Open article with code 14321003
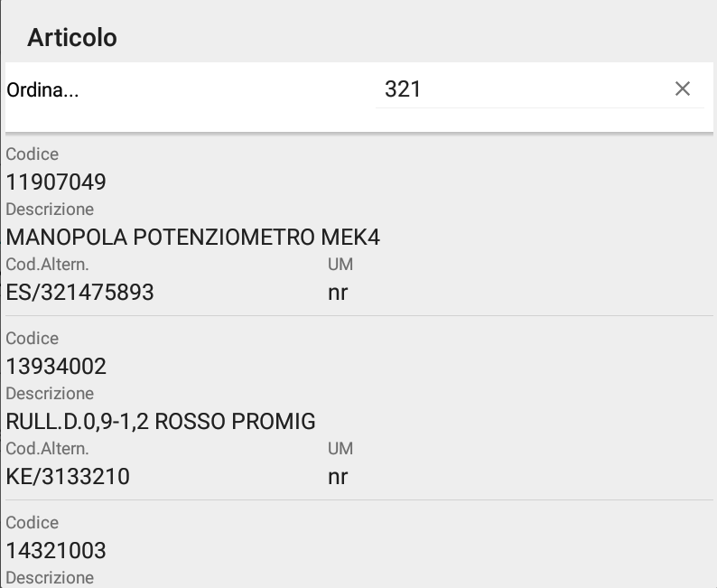 (56, 551)
